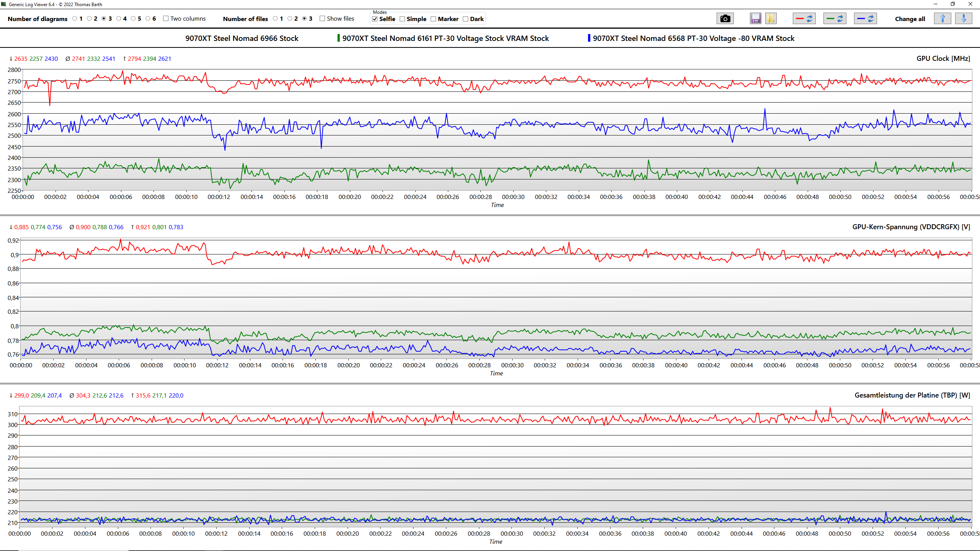Click the blue file label 6568 PT-30 Voltage -80

tap(693, 38)
